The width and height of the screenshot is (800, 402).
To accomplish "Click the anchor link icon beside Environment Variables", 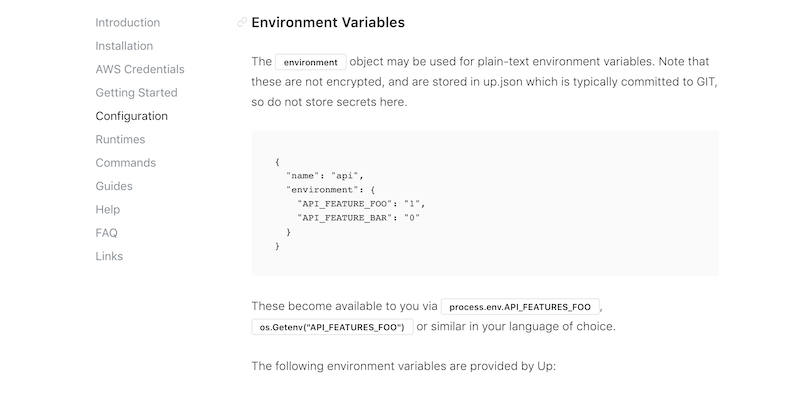I will (241, 22).
